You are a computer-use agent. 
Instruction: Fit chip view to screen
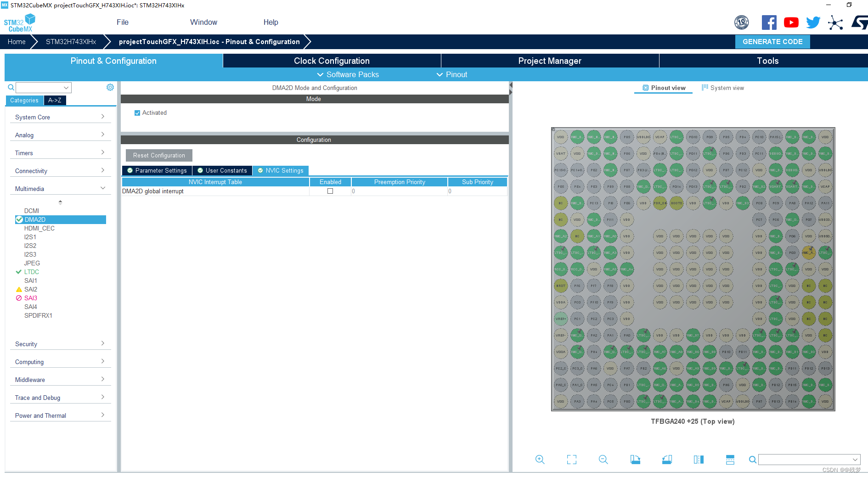coord(572,460)
